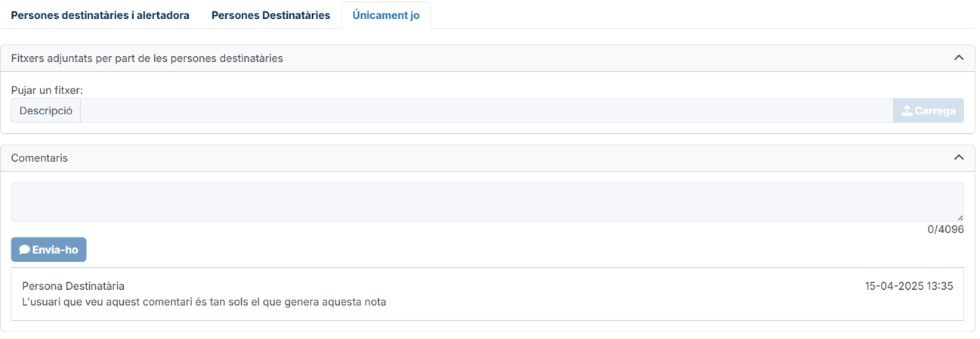This screenshot has height=339, width=980.
Task: Click the speech bubble icon on Envia-ho
Action: (24, 250)
